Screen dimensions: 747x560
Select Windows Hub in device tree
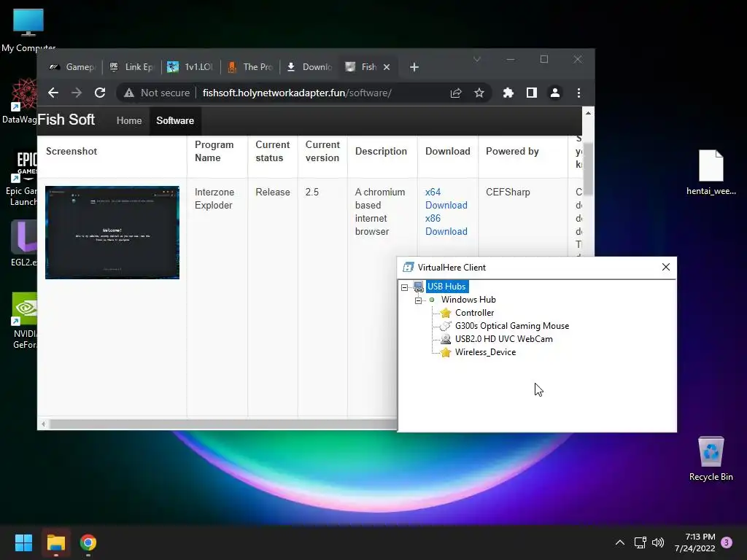click(468, 300)
